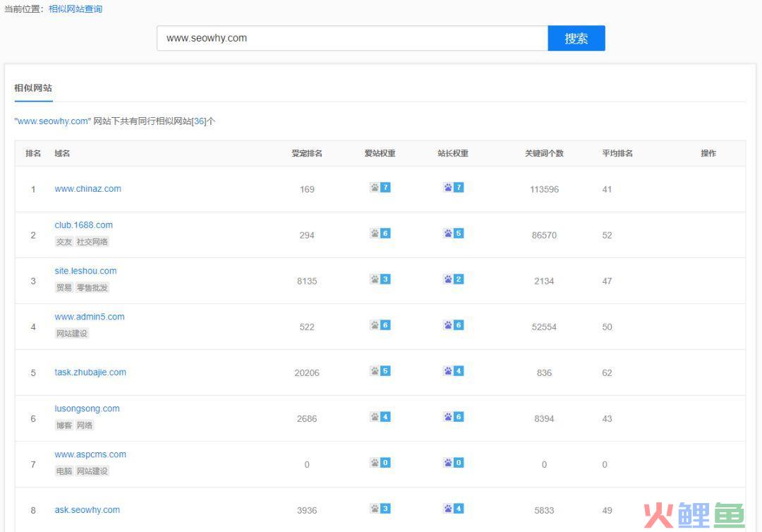Click the 网络 tag under lusongsong.com
Viewport: 762px width, 532px height.
85,425
